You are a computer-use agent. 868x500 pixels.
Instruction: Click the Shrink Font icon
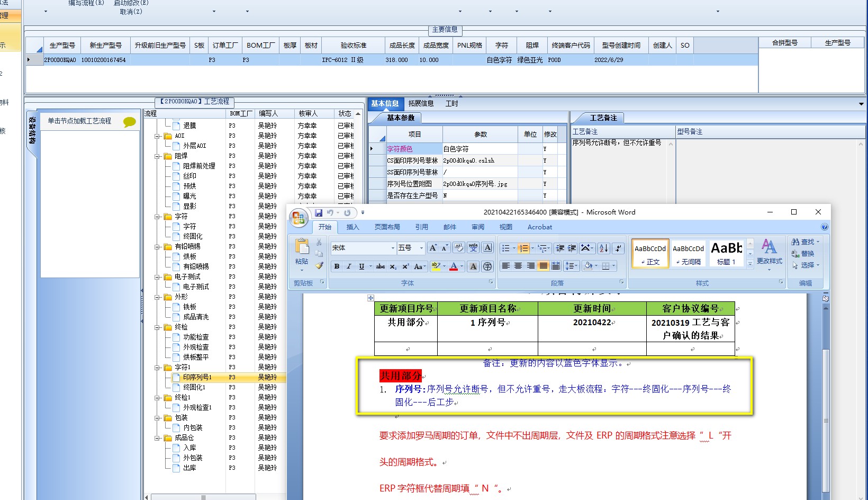pyautogui.click(x=445, y=247)
